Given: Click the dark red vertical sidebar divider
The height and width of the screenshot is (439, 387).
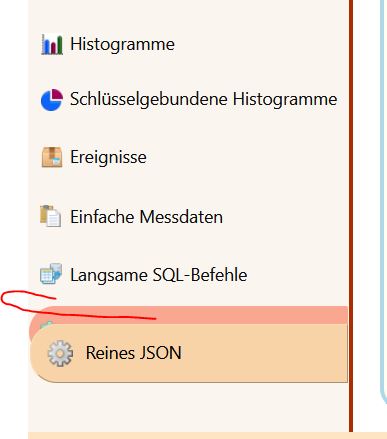Looking at the screenshot, I should coord(351,216).
